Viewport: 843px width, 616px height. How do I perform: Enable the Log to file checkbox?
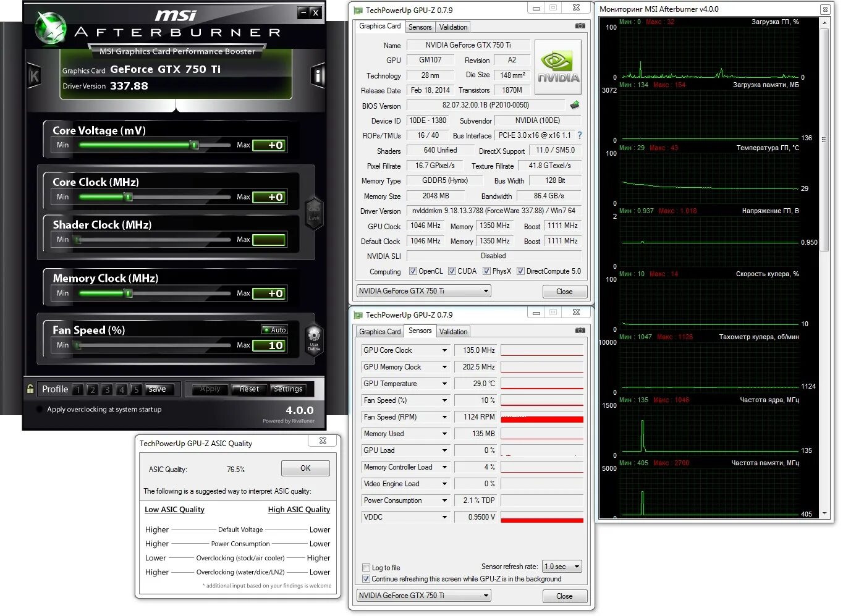(x=366, y=567)
